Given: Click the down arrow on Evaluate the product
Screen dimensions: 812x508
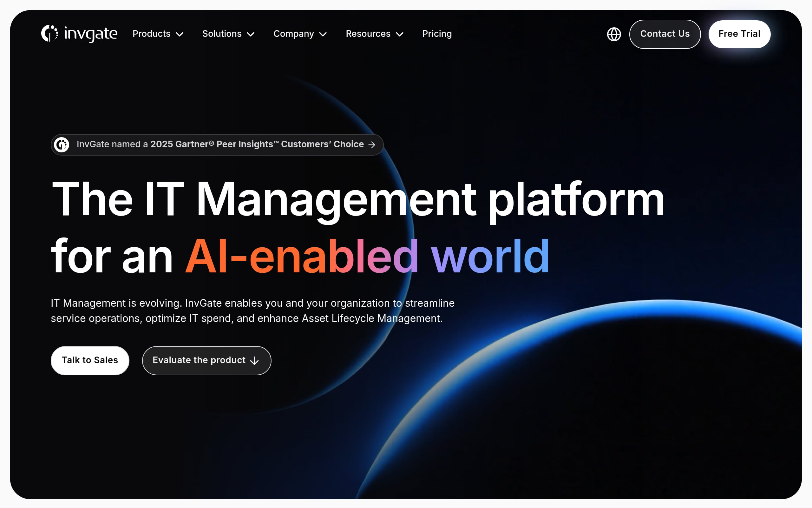Looking at the screenshot, I should pyautogui.click(x=255, y=360).
